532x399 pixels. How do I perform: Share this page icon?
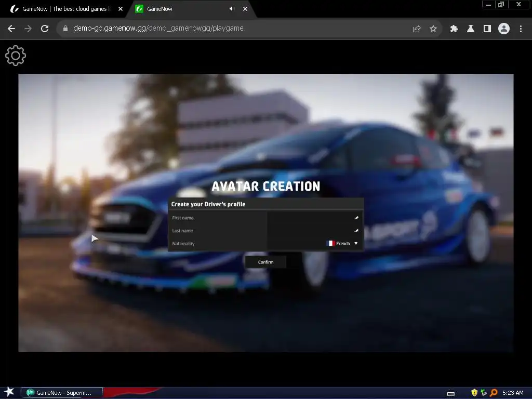(x=417, y=29)
